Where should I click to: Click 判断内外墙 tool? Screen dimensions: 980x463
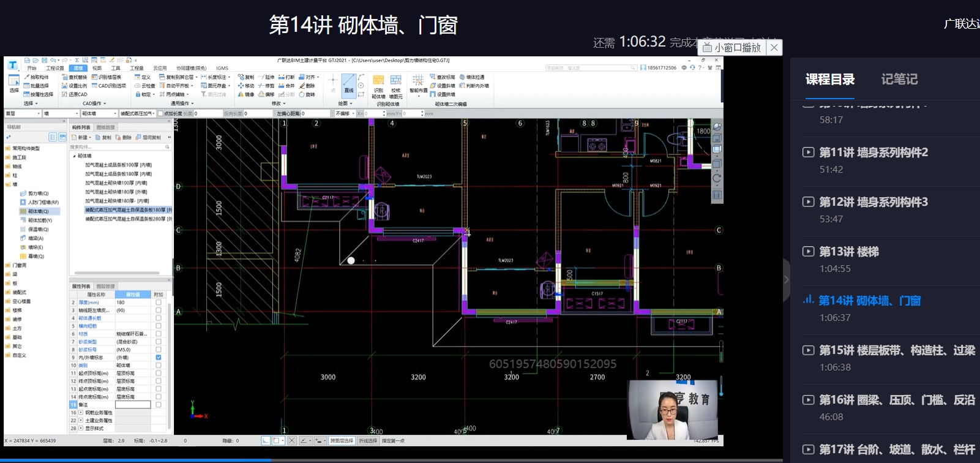click(x=474, y=86)
